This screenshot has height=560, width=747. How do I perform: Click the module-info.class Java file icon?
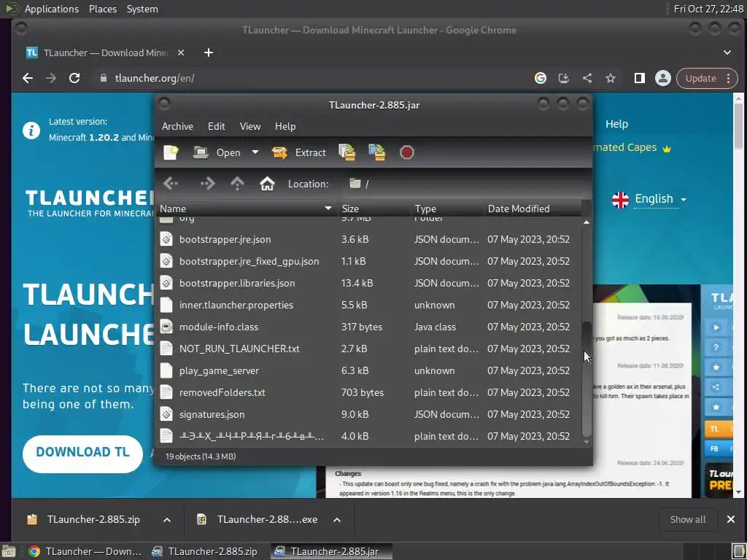pos(166,327)
